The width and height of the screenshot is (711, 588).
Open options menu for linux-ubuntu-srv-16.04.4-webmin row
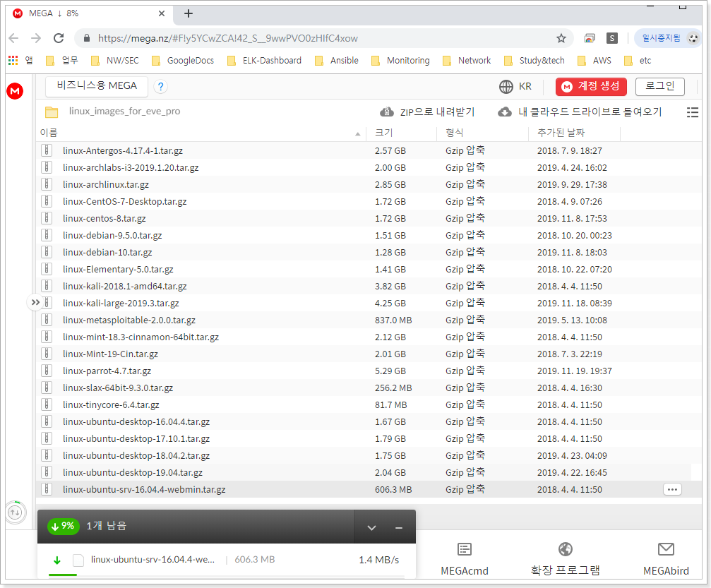coord(672,490)
